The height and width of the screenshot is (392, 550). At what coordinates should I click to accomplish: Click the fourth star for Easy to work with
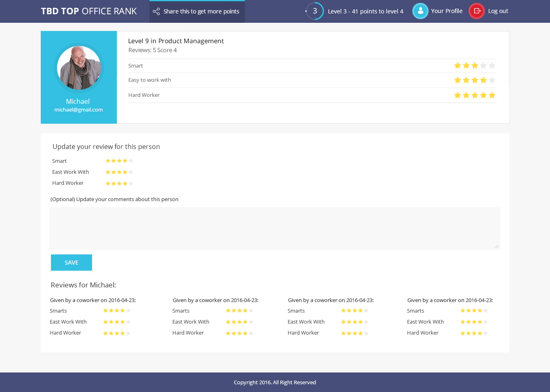point(483,80)
